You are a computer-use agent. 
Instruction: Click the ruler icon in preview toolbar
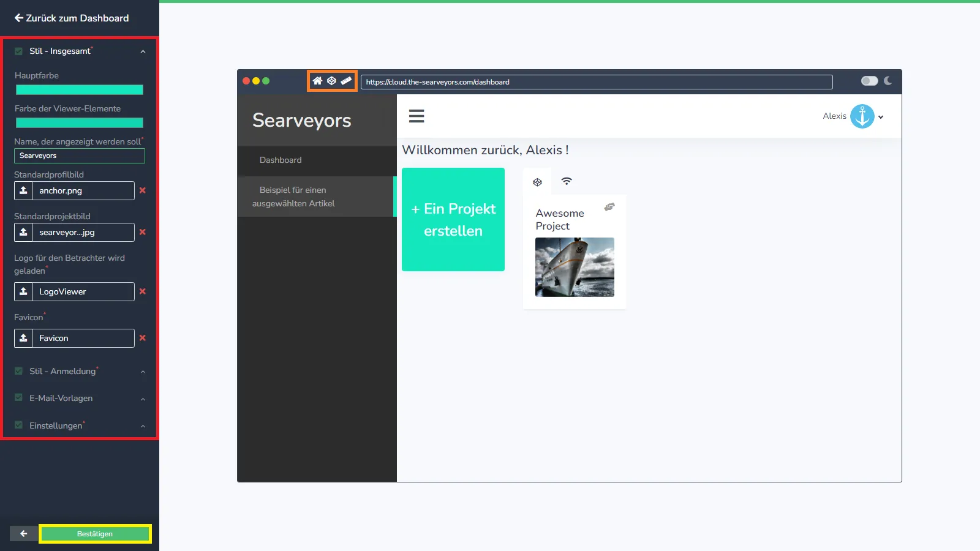(346, 81)
